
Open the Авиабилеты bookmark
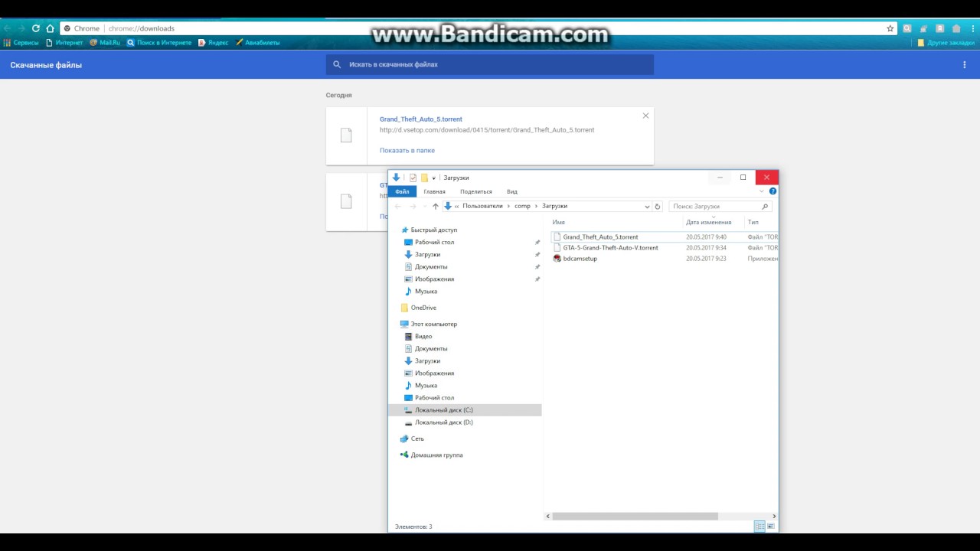258,43
